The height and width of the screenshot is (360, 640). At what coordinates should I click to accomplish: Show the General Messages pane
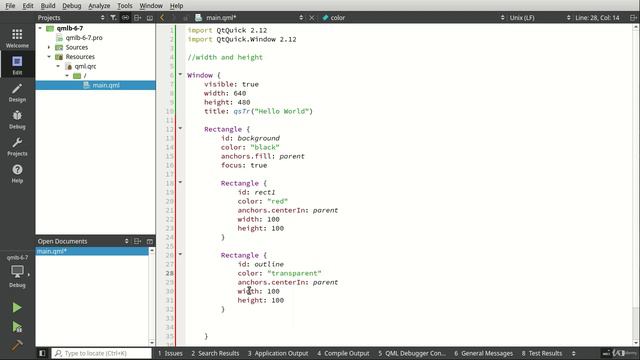484,353
